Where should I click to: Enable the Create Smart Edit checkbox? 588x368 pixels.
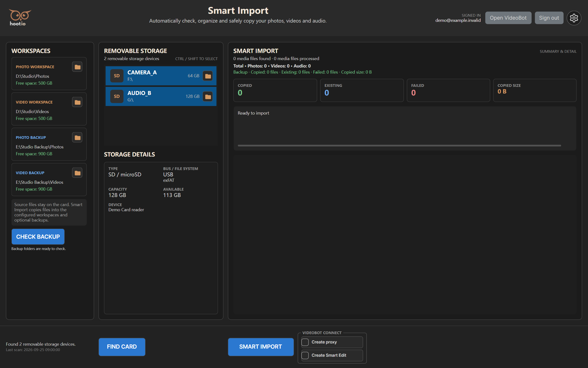click(x=305, y=355)
